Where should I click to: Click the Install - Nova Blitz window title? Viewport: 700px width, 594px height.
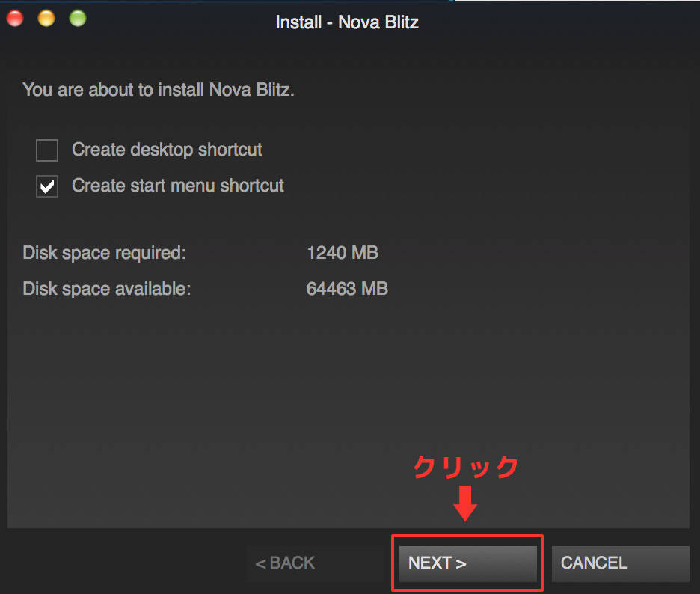coord(347,22)
